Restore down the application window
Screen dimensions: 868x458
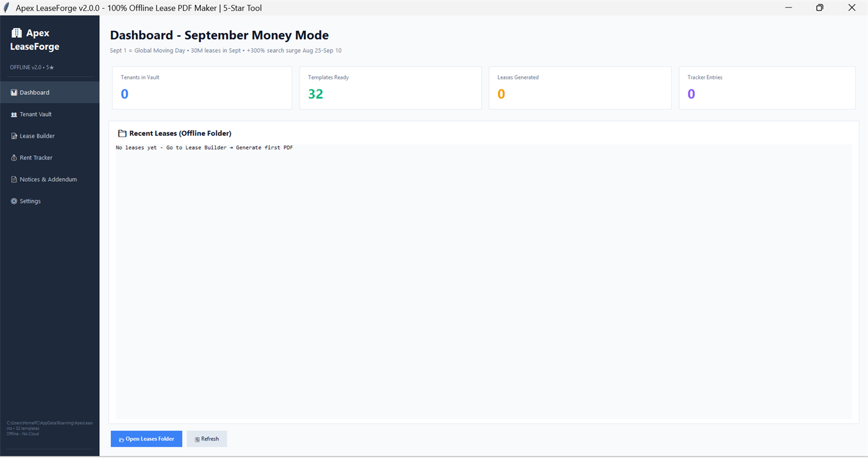point(820,8)
